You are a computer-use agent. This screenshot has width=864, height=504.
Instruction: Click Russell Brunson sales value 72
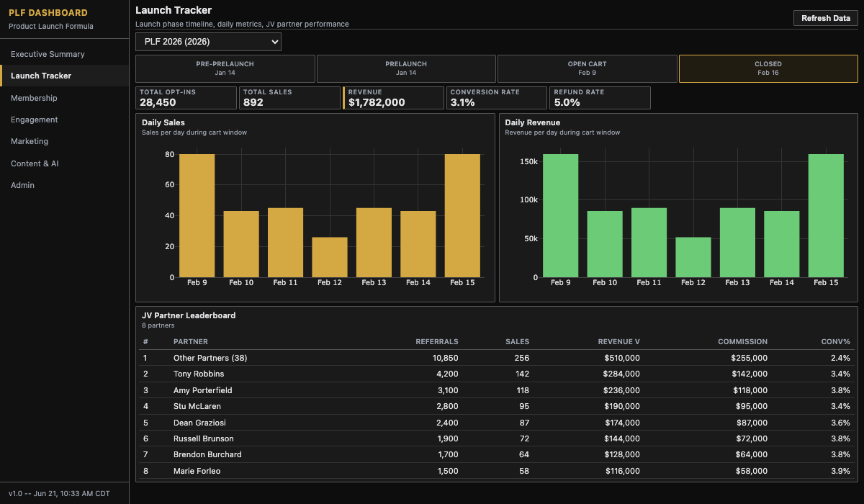click(524, 438)
